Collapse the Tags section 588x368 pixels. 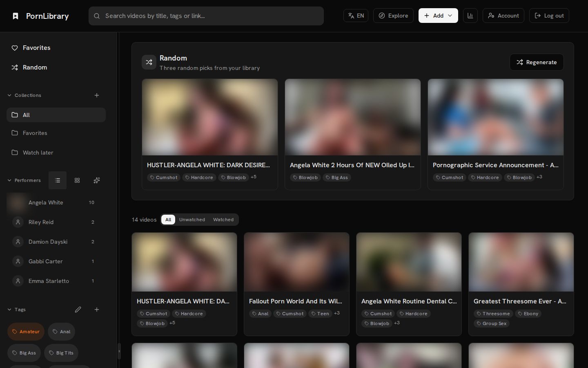point(17,310)
